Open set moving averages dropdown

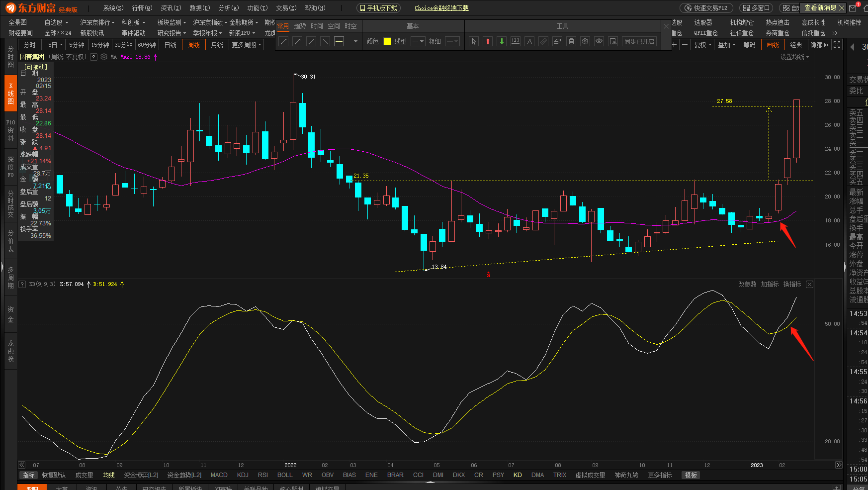tap(794, 57)
